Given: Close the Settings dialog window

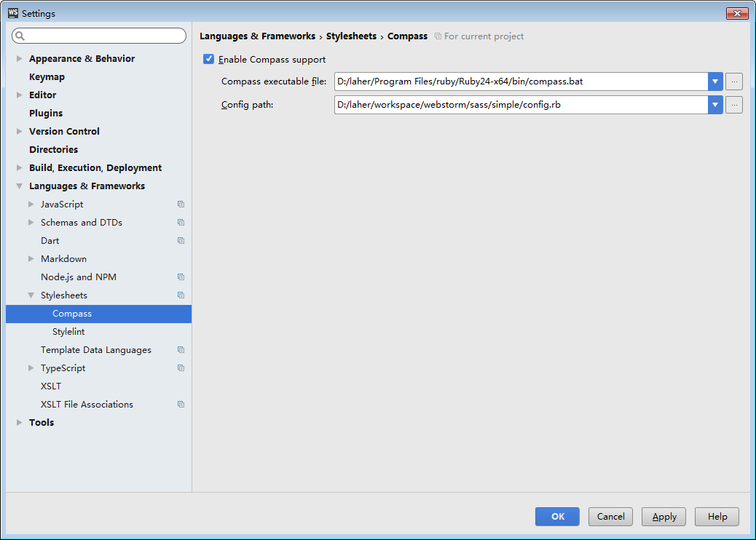Looking at the screenshot, I should tap(737, 14).
